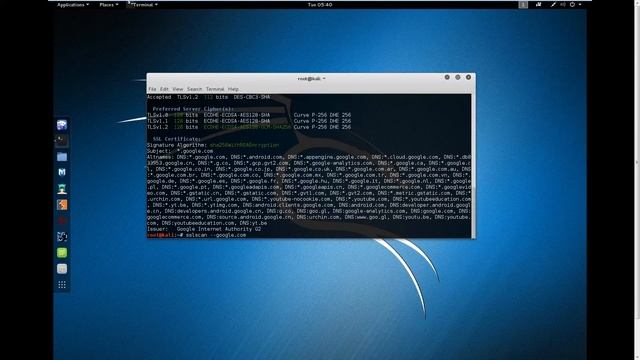This screenshot has width=640, height=360.
Task: Expand the system menu arrow in the top bar
Action: point(580,5)
